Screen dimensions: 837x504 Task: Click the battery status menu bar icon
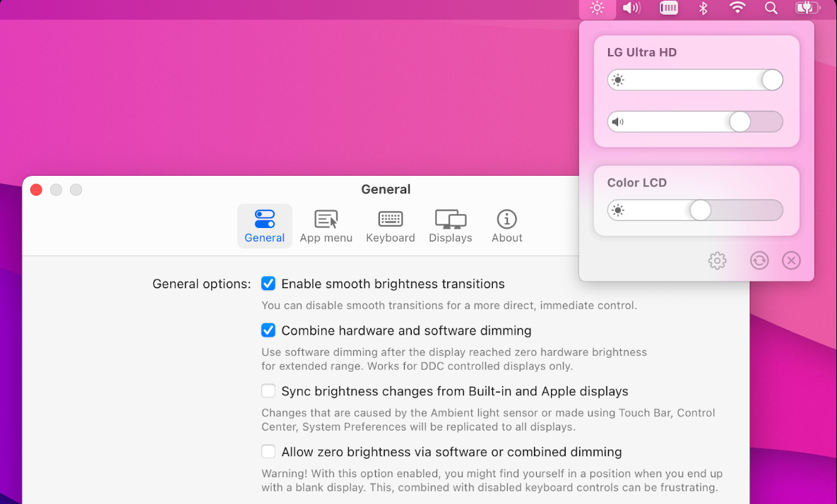point(806,8)
